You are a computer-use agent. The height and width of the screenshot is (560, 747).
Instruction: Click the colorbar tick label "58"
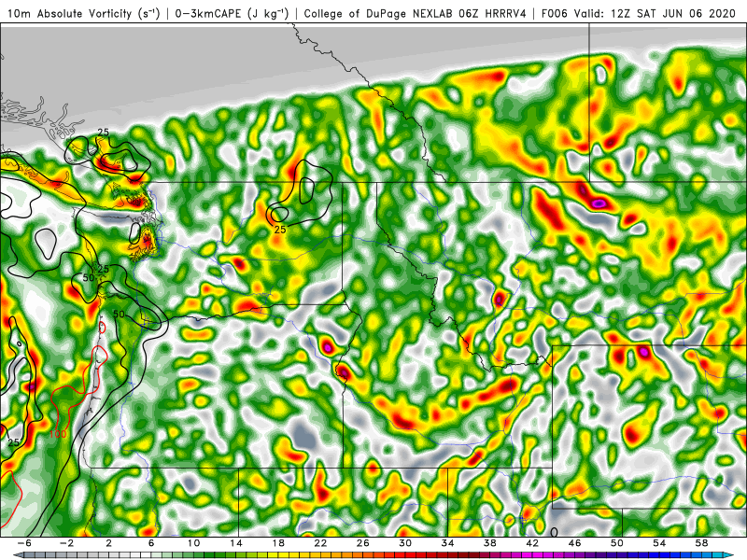[x=702, y=543]
